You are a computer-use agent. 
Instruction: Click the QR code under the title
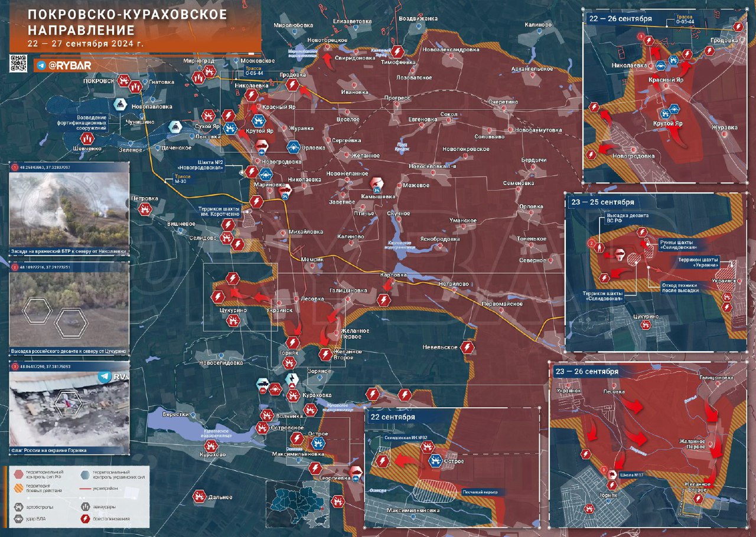coord(18,63)
